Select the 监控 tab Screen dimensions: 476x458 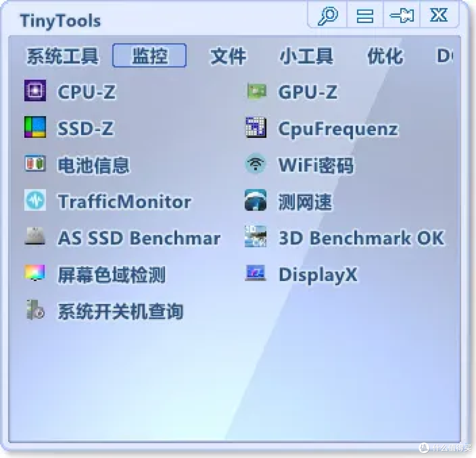click(x=149, y=55)
